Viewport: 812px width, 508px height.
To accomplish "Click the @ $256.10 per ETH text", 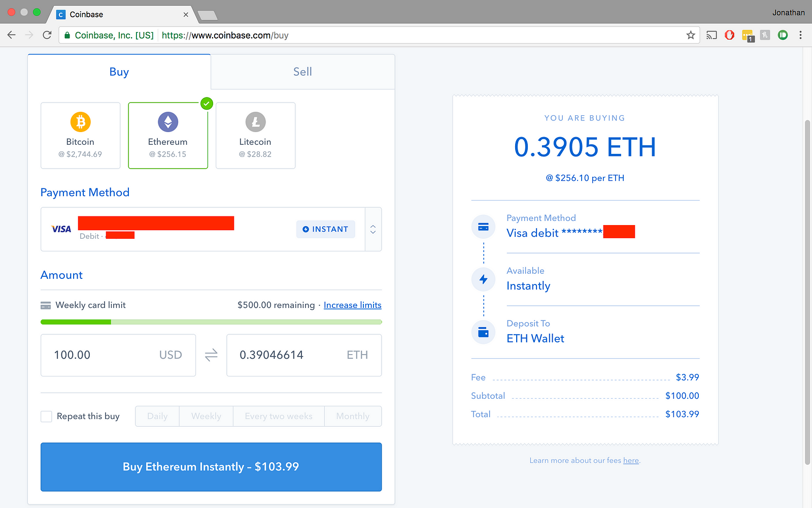I will tap(585, 178).
